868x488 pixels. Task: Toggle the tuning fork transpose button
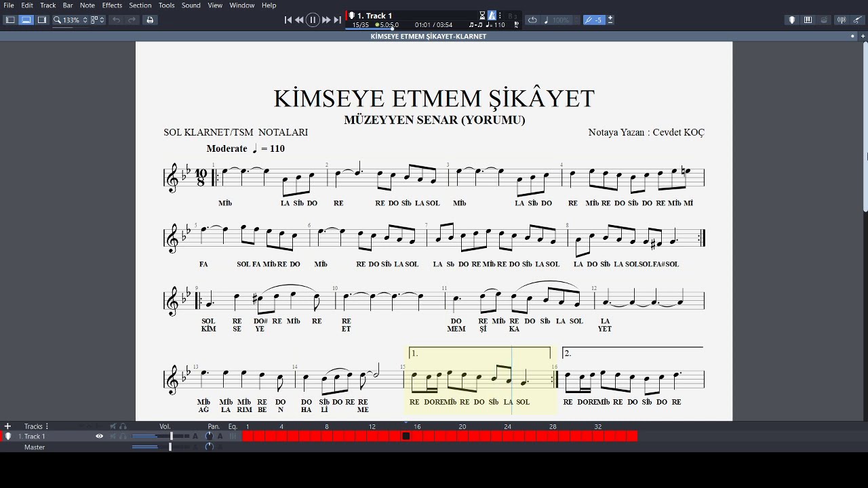[593, 20]
